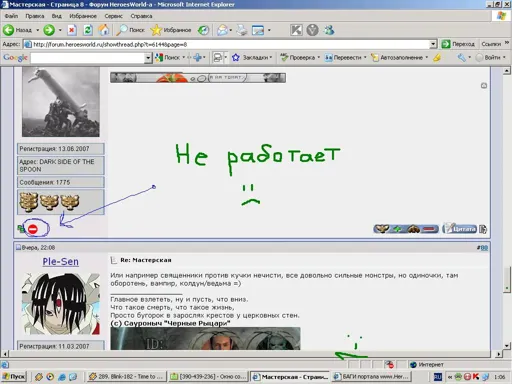Open the address bar URL dropdown

433,44
